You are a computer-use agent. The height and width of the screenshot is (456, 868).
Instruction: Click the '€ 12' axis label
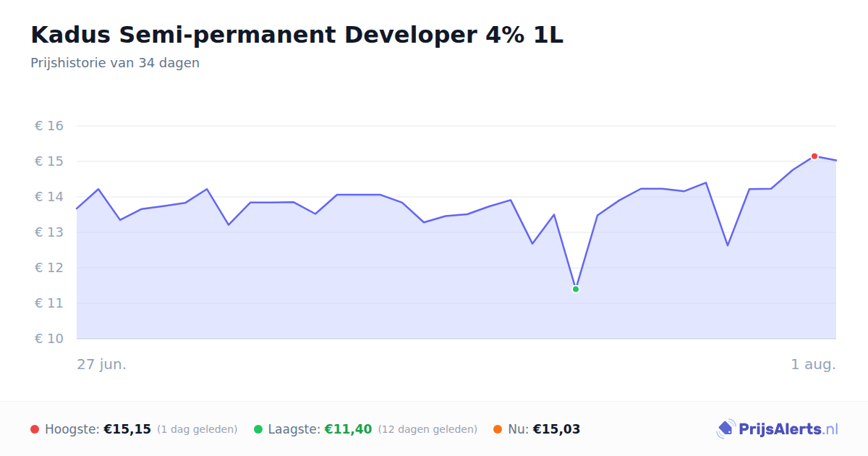[49, 268]
